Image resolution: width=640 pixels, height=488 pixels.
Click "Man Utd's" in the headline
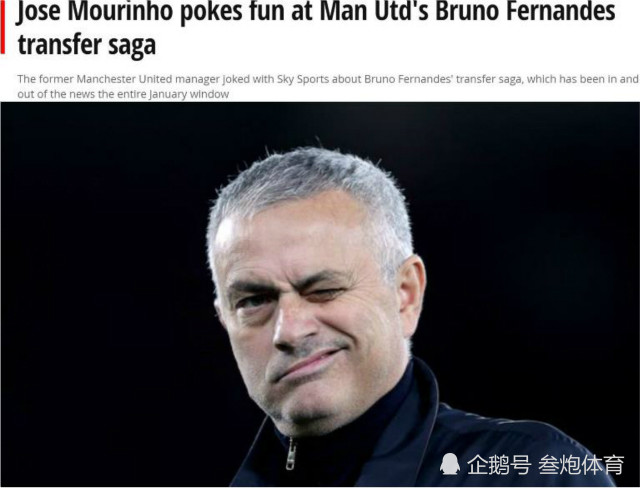point(374,11)
